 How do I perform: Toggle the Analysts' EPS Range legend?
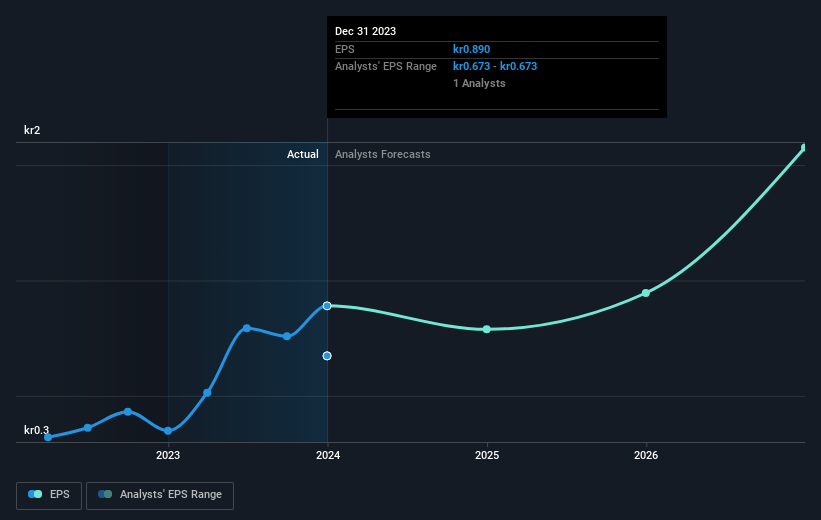point(160,495)
